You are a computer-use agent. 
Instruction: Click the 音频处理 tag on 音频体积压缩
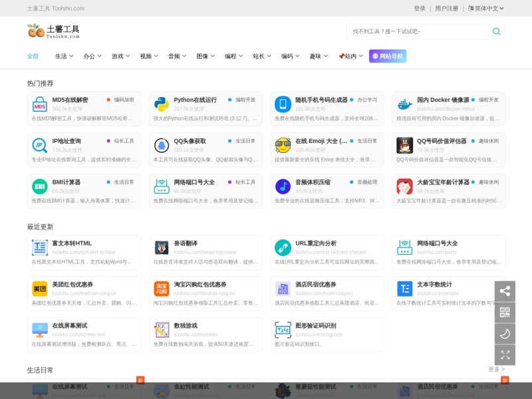[368, 182]
